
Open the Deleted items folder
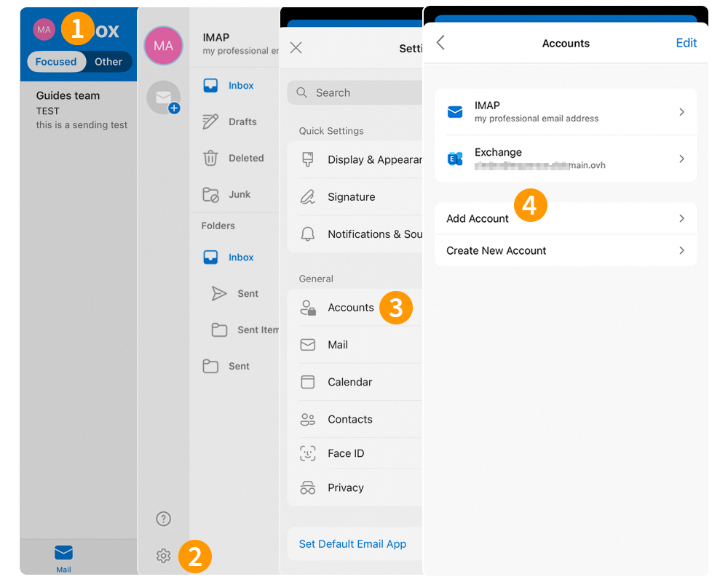(x=245, y=158)
